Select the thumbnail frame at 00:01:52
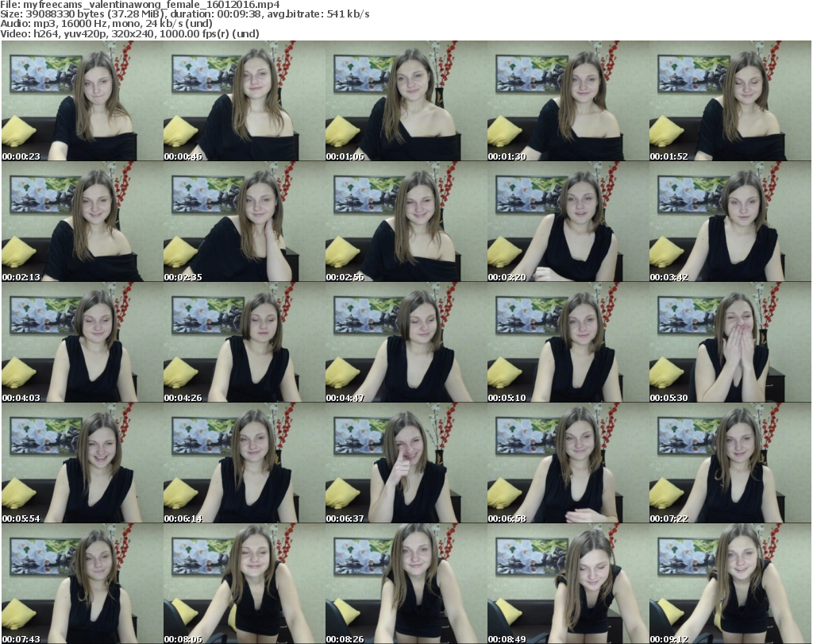The width and height of the screenshot is (813, 644). coord(730,101)
